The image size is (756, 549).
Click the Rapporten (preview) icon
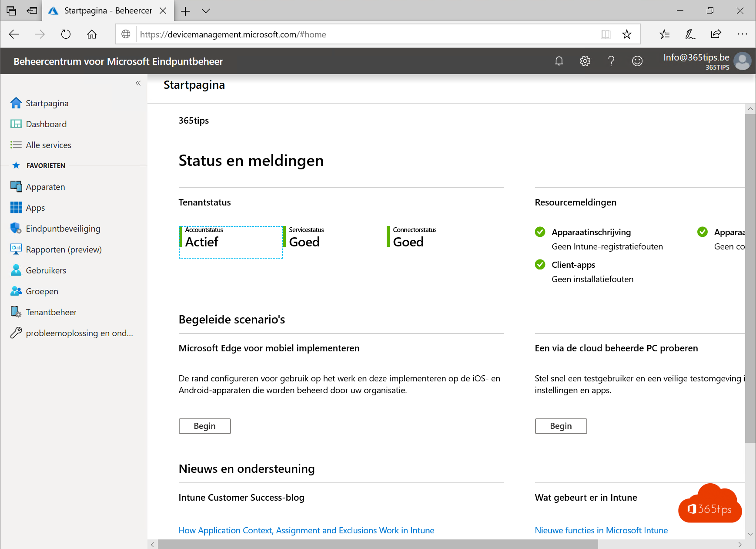[x=16, y=249]
